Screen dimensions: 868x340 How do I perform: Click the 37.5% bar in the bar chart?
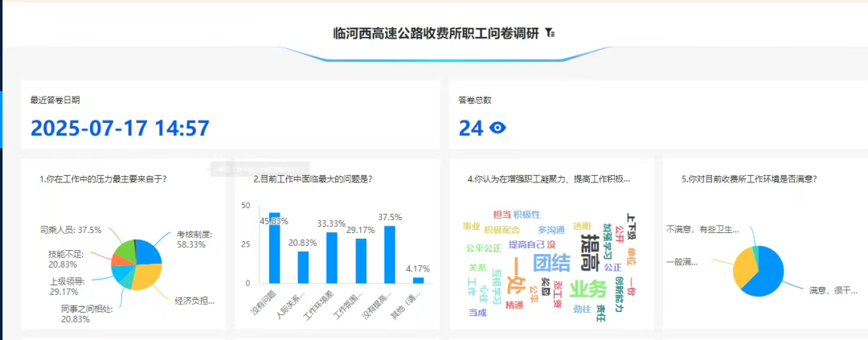point(390,254)
